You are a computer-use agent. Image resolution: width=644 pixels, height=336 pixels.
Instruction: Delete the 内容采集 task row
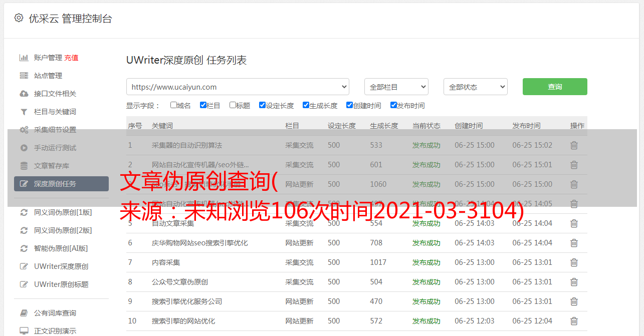(574, 262)
